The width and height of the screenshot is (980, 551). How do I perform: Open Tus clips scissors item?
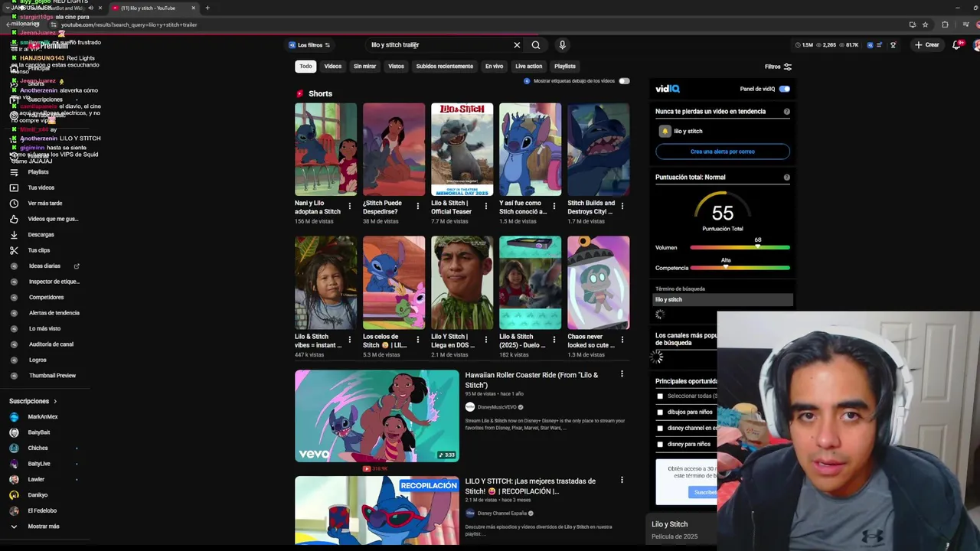(x=38, y=250)
